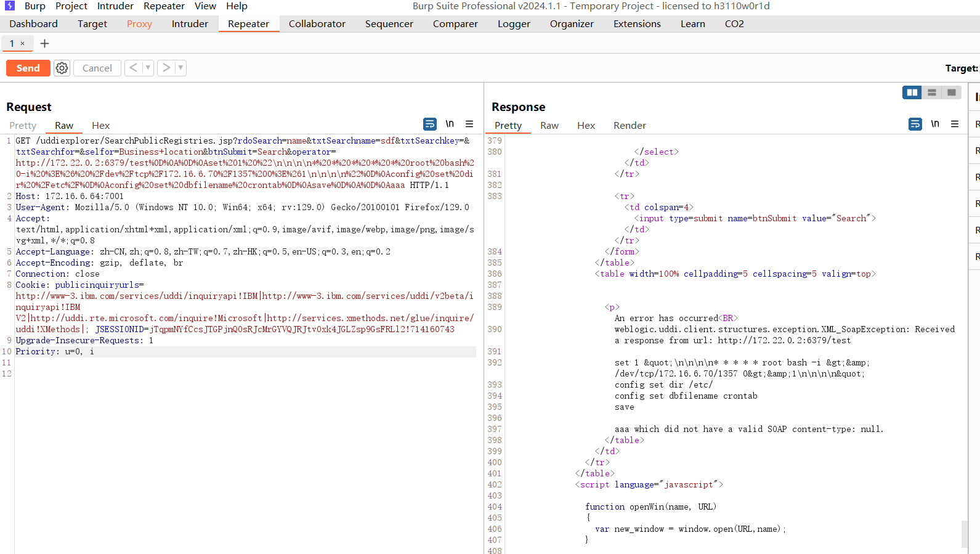This screenshot has height=554, width=980.
Task: Open the Burp menu
Action: pos(35,6)
